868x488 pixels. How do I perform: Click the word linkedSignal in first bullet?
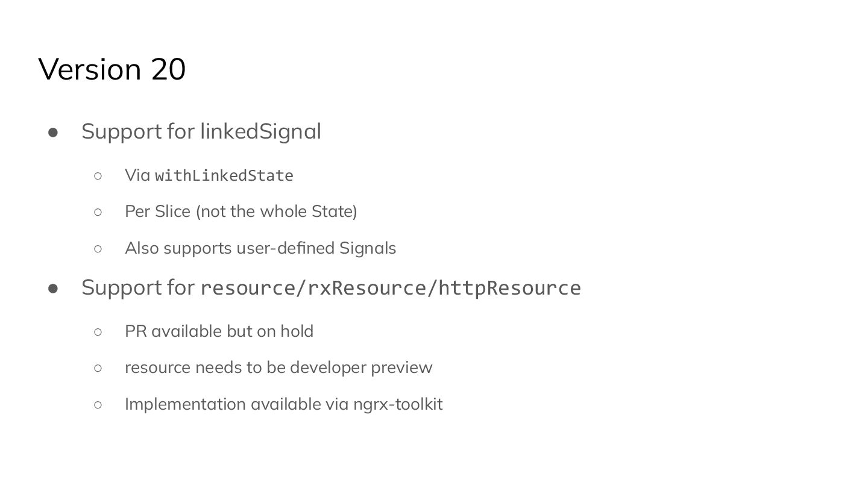pyautogui.click(x=260, y=131)
